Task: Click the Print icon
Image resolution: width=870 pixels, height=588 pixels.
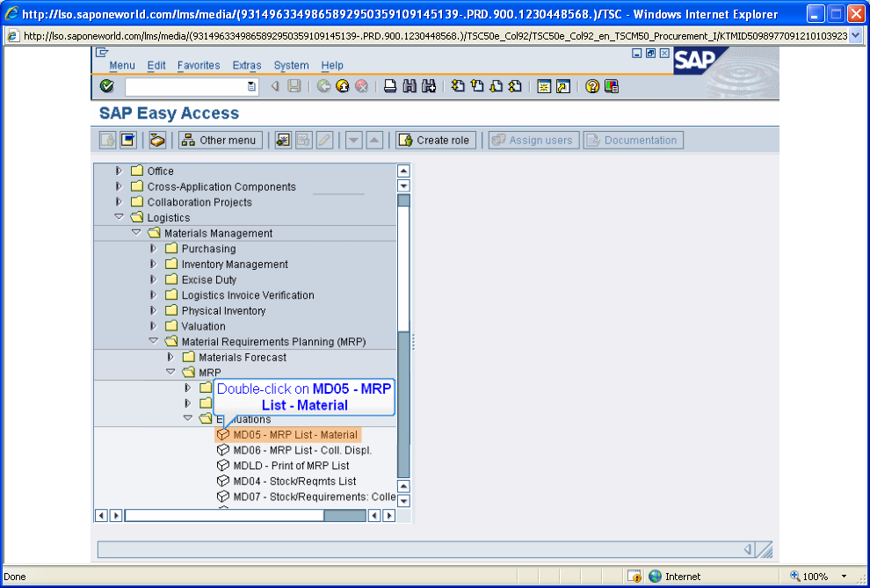Action: (x=390, y=86)
